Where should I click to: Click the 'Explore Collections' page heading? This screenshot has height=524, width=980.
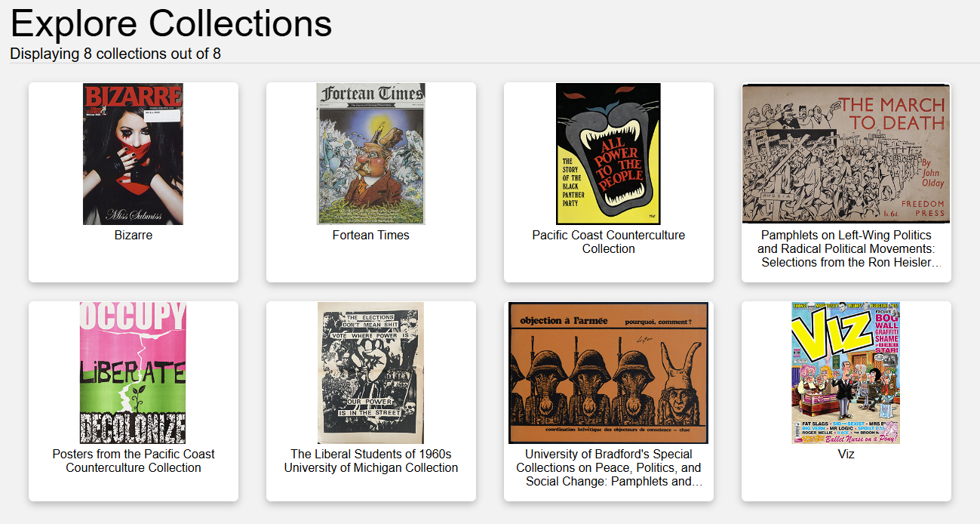(x=171, y=23)
